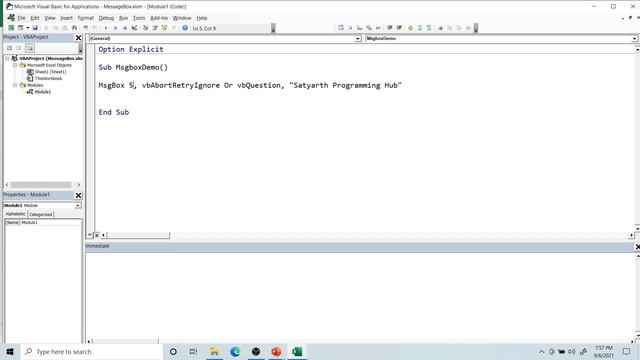Switch to Excel from the taskbar
The image size is (640, 360).
297,351
